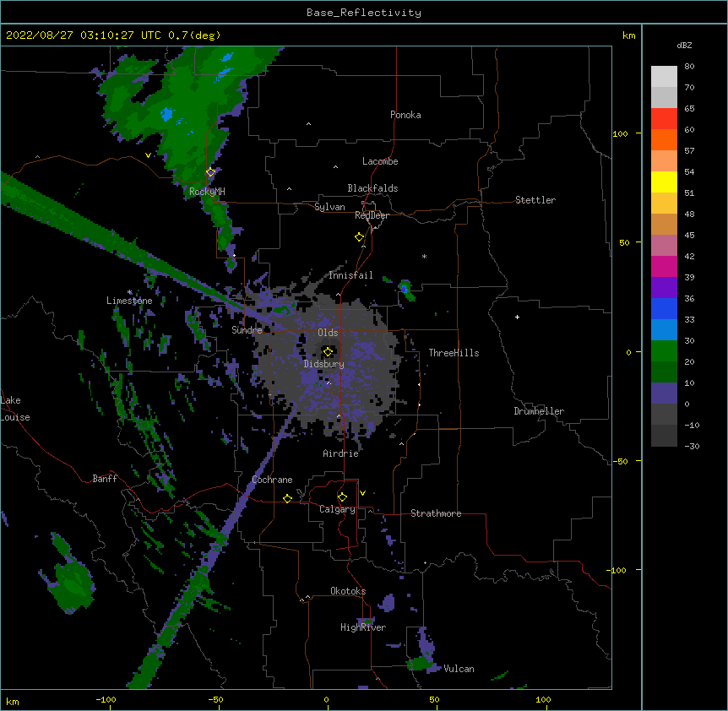Click the blue 33-36 dBZ legend swatch
The width and height of the screenshot is (728, 711).
coord(664,308)
